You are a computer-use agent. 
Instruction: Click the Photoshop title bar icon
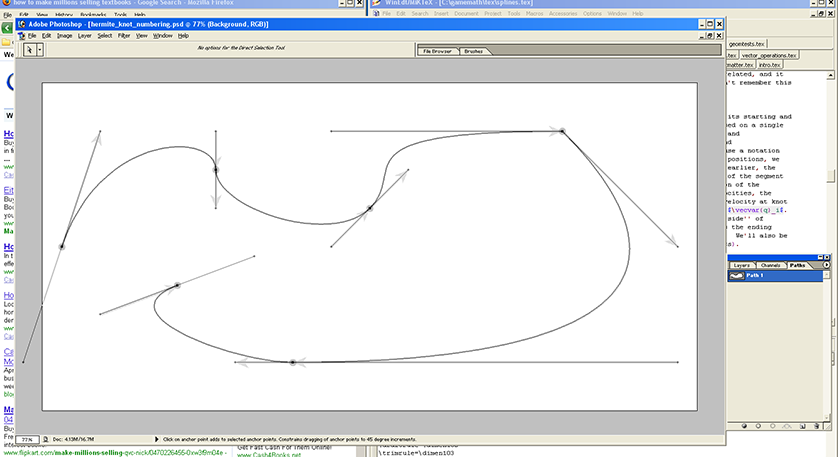pyautogui.click(x=22, y=24)
